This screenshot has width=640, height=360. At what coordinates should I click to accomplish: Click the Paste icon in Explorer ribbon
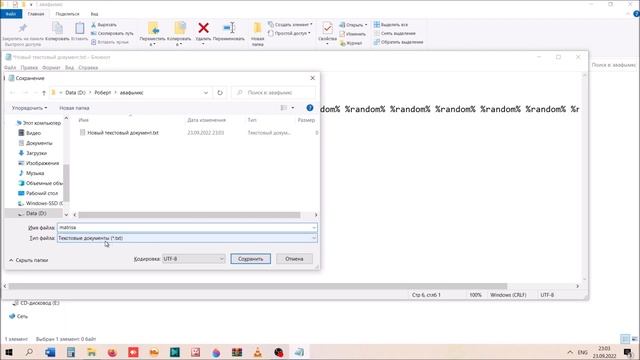tap(80, 28)
